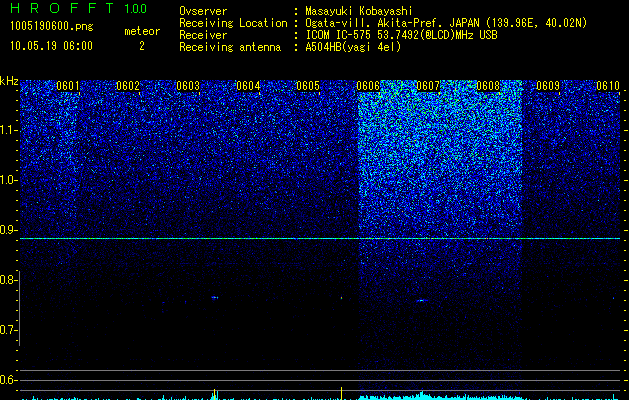The height and width of the screenshot is (400, 629).
Task: Click the meteor count label
Action: pos(142,31)
